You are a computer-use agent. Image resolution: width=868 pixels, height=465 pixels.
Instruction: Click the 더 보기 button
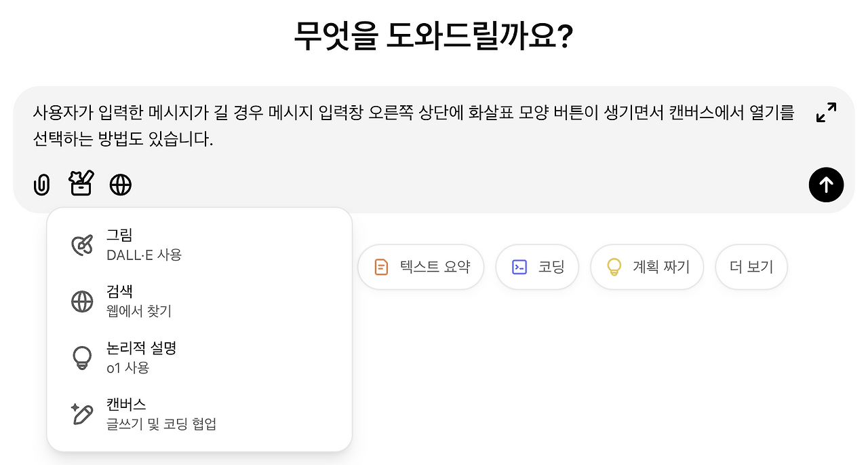point(751,267)
